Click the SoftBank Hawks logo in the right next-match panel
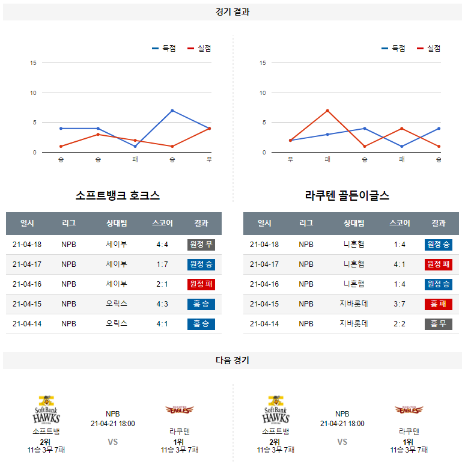 (x=276, y=410)
